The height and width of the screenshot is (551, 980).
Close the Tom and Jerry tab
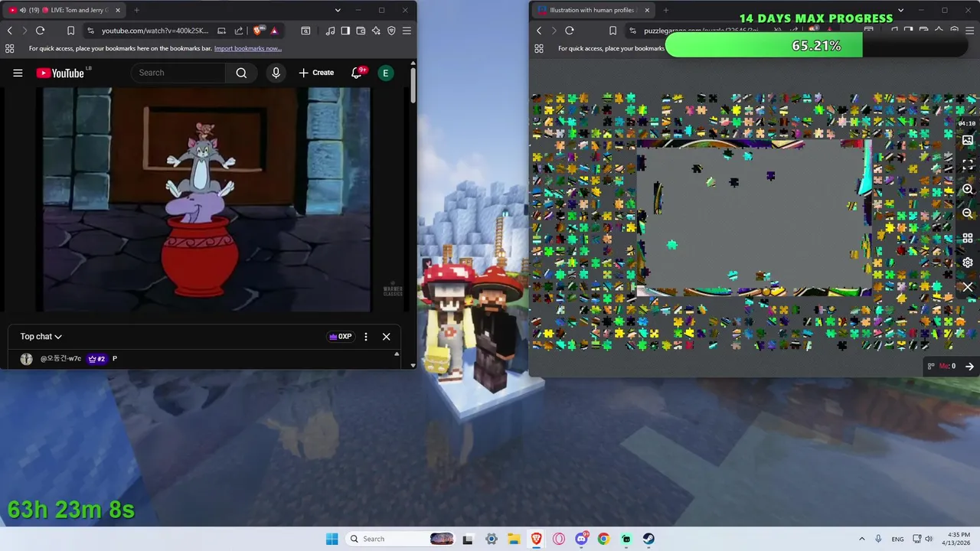tap(117, 10)
